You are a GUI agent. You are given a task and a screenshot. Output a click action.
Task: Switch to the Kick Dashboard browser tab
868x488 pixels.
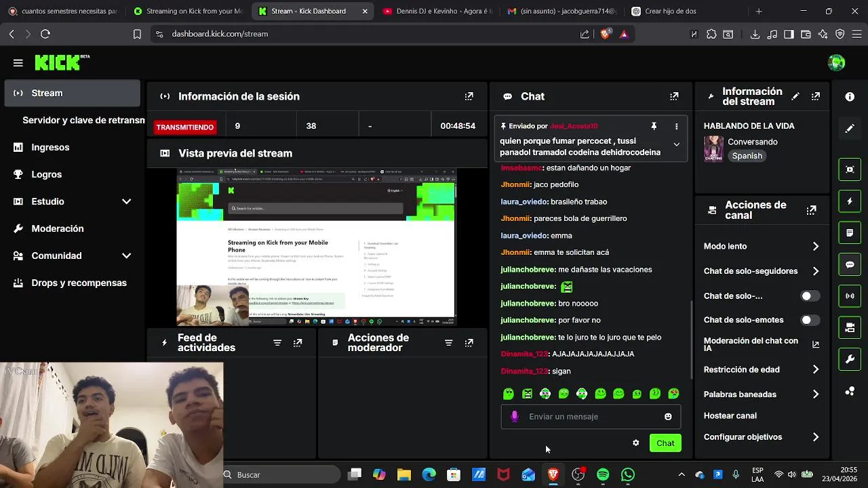pyautogui.click(x=312, y=12)
